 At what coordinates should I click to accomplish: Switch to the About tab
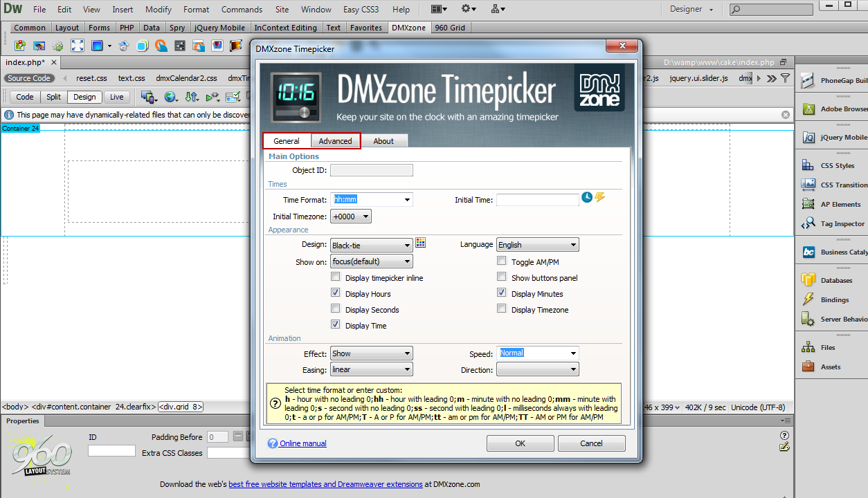(383, 140)
